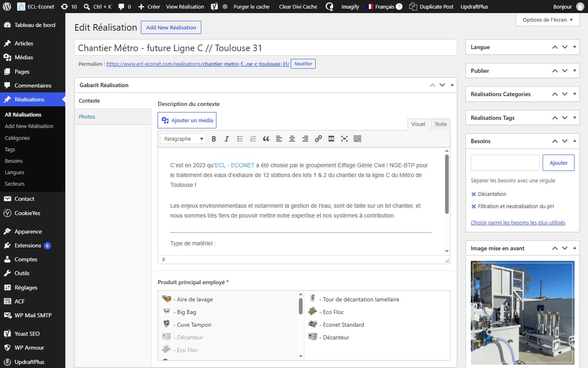Viewport: 588px width, 368px height.
Task: Click Modifier next to the permalink
Action: tap(303, 64)
